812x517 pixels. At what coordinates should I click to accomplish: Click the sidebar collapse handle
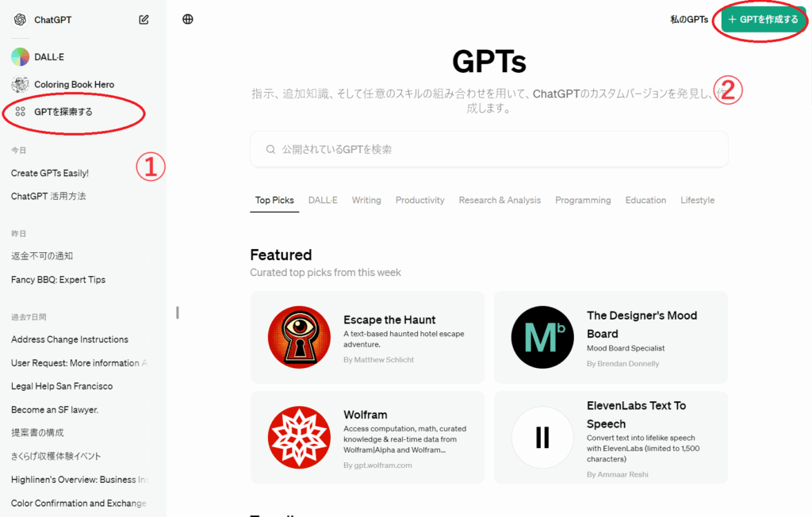[177, 312]
